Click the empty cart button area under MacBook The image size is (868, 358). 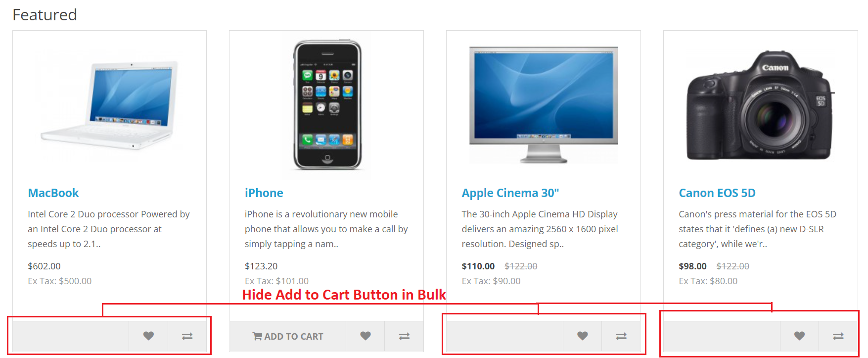tap(71, 336)
